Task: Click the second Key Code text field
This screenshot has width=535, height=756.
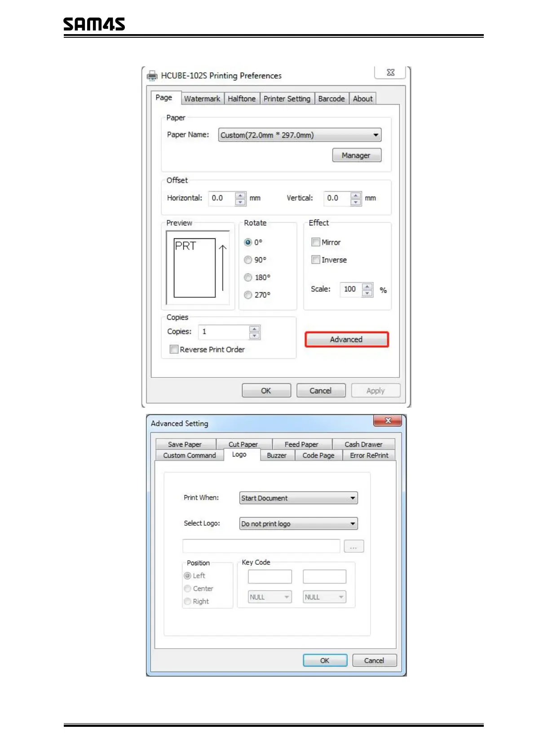Action: pos(325,576)
